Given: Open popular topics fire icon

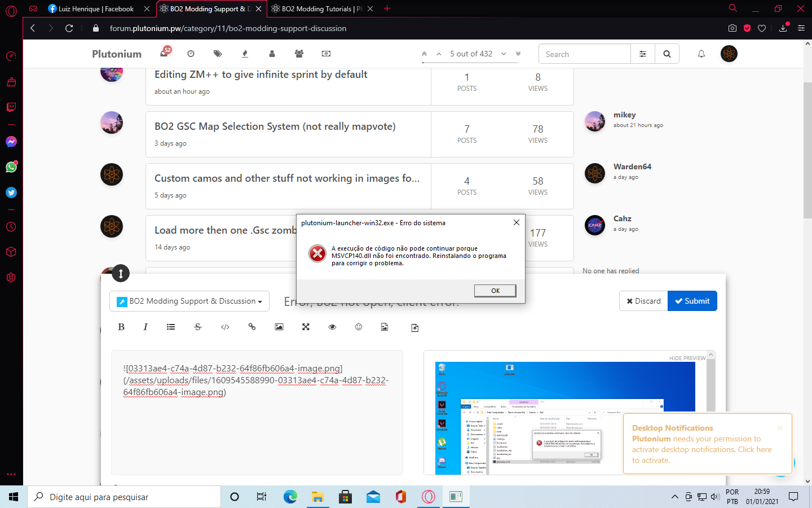Looking at the screenshot, I should (245, 54).
